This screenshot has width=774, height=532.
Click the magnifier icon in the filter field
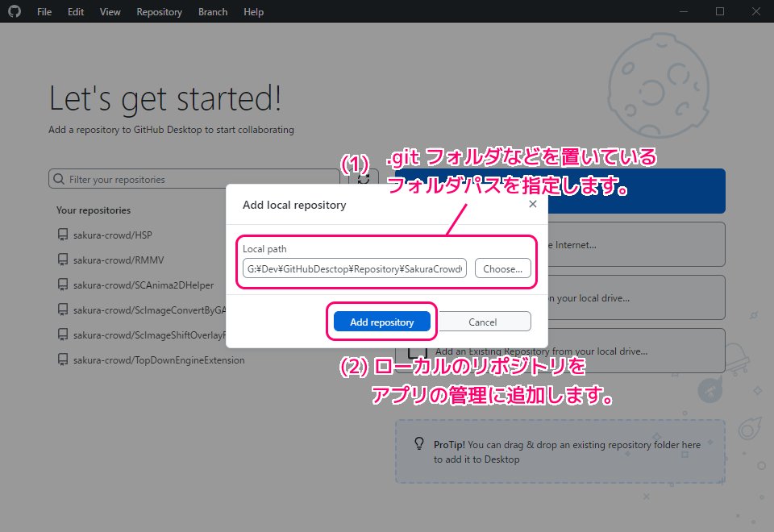pos(60,179)
